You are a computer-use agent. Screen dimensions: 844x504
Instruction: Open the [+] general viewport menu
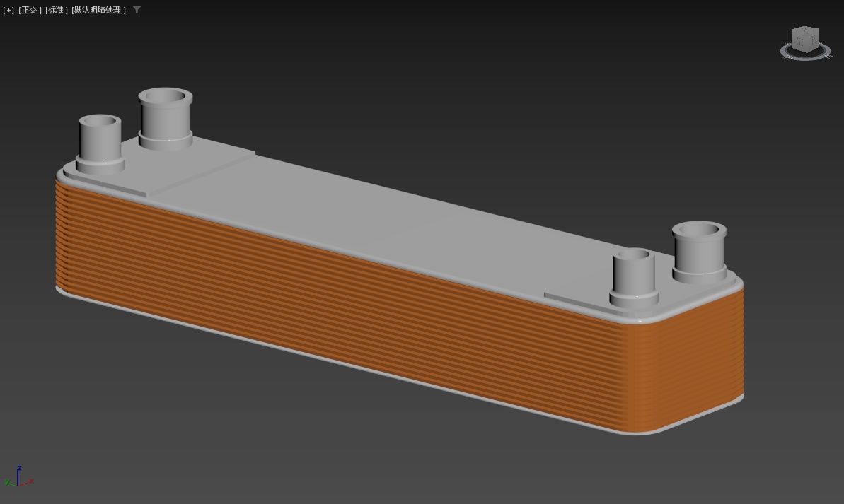8,10
